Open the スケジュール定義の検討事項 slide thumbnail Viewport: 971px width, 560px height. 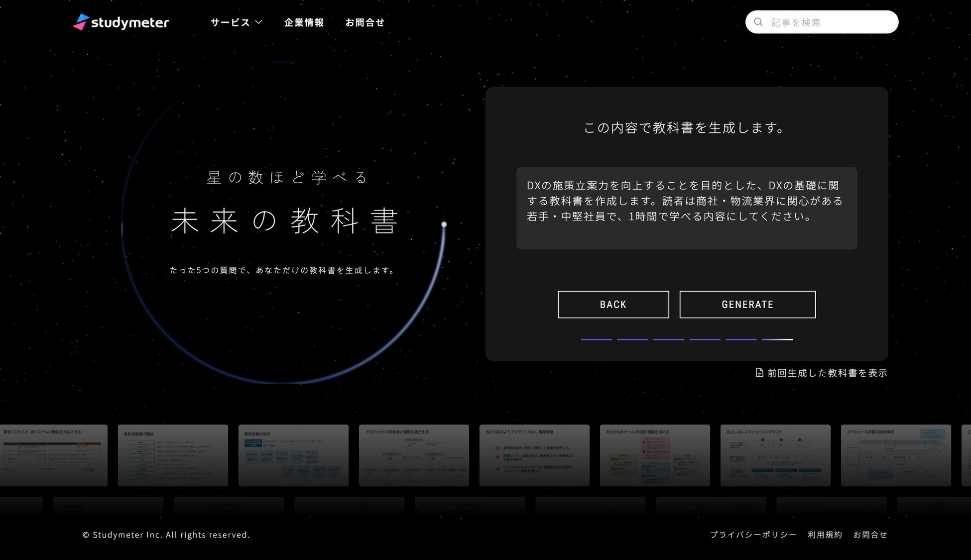tap(896, 455)
